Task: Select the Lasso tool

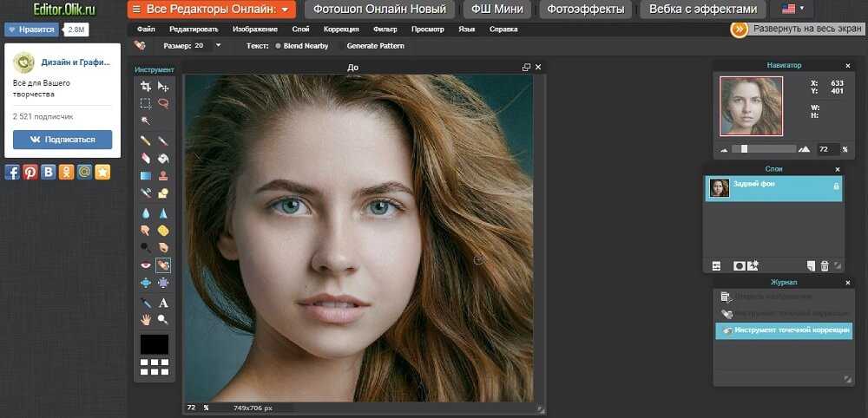Action: (163, 103)
